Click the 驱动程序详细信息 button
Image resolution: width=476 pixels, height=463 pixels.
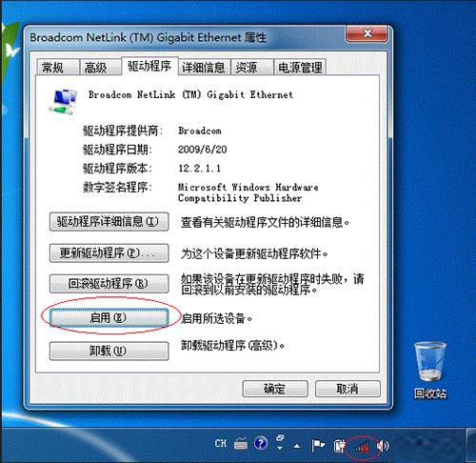(x=109, y=221)
